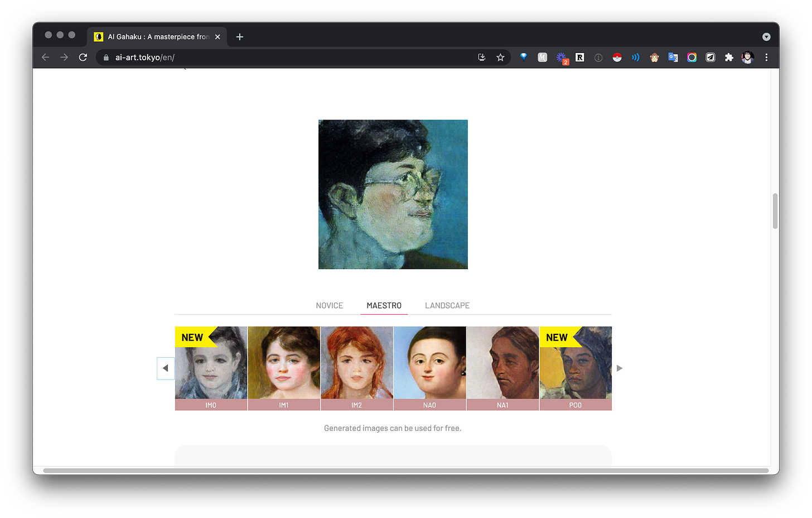
Task: Switch to the MAESTRO style tab
Action: pos(384,305)
